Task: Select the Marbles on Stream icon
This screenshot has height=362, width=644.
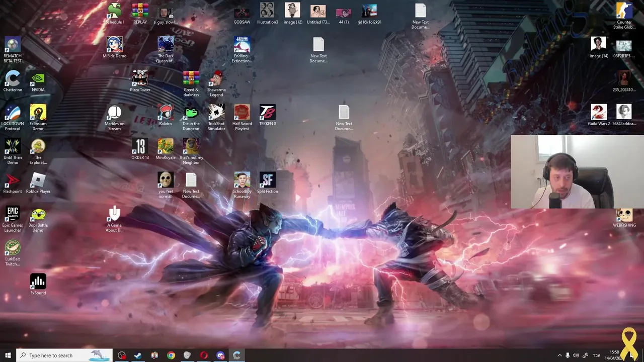Action: [x=114, y=117]
